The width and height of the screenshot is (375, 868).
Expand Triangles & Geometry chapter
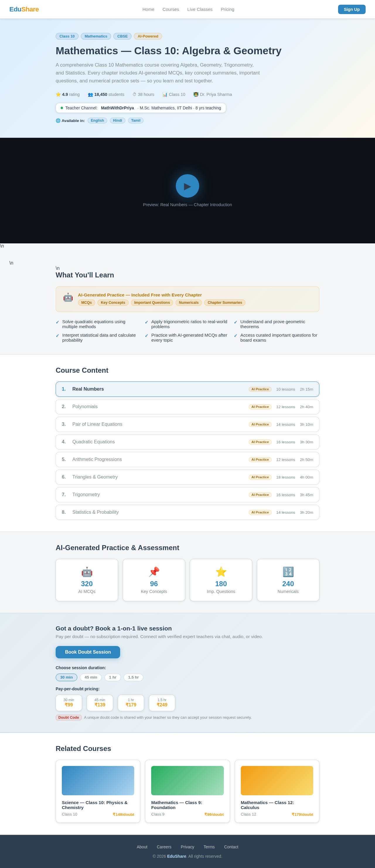click(x=187, y=477)
